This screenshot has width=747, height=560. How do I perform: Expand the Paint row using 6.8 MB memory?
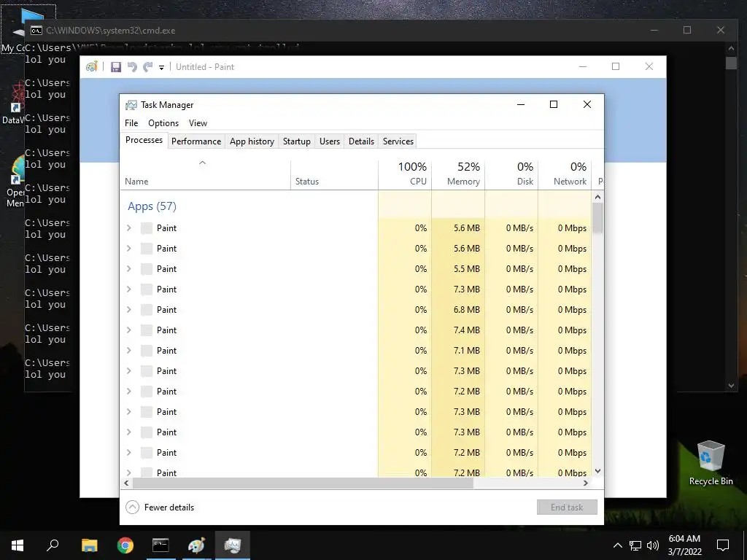click(x=128, y=310)
